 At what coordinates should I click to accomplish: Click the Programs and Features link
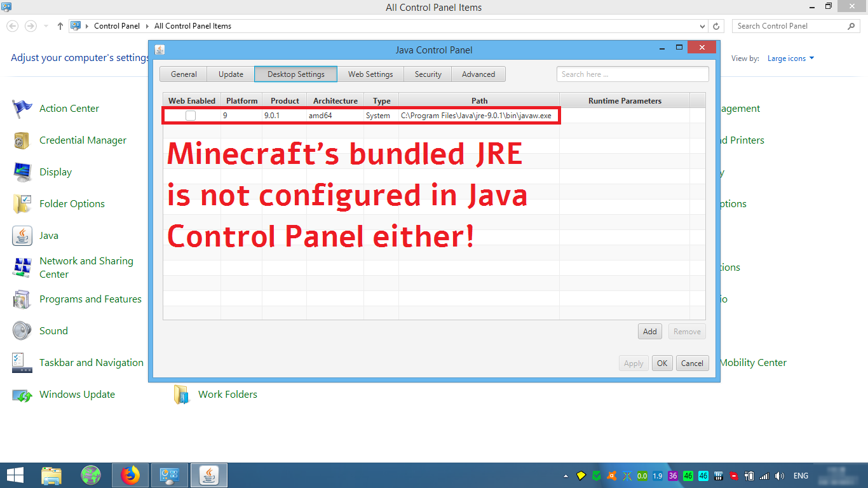[90, 299]
